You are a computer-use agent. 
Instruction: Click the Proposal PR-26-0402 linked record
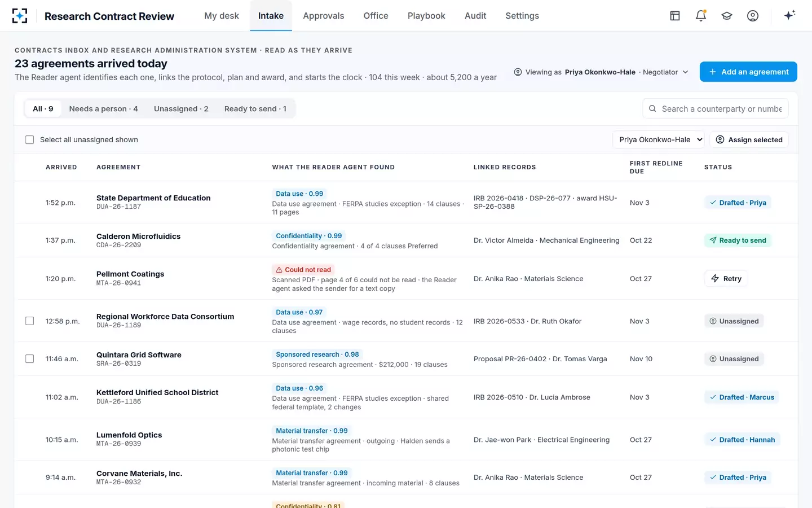(540, 359)
